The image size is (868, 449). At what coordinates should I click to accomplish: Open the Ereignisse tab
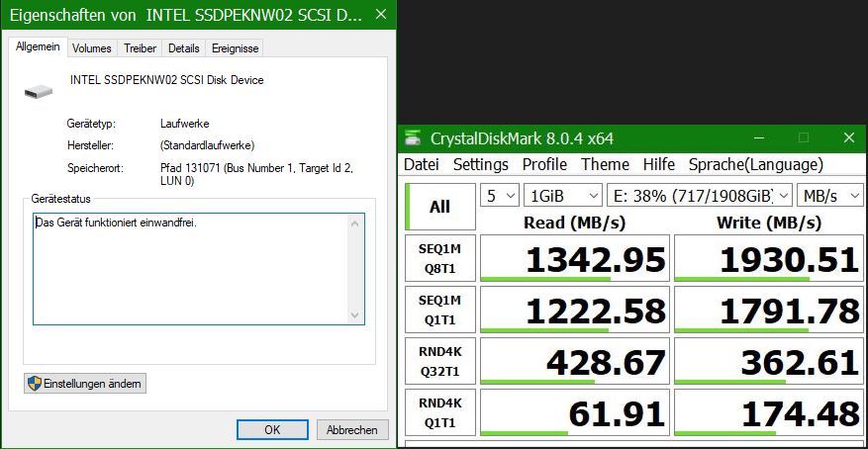click(x=236, y=48)
